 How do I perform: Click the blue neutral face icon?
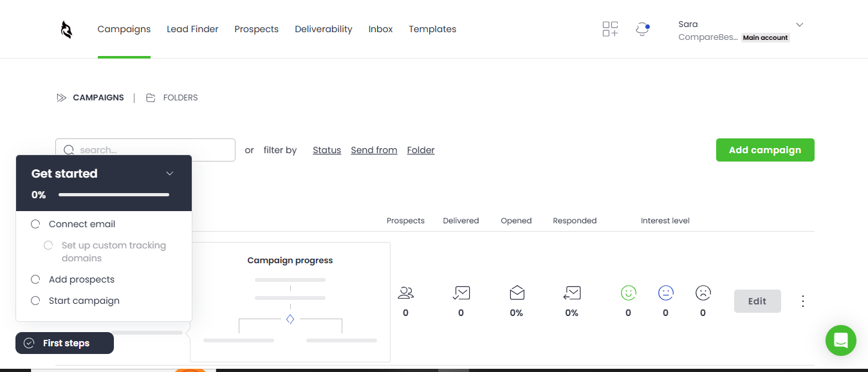pyautogui.click(x=666, y=293)
